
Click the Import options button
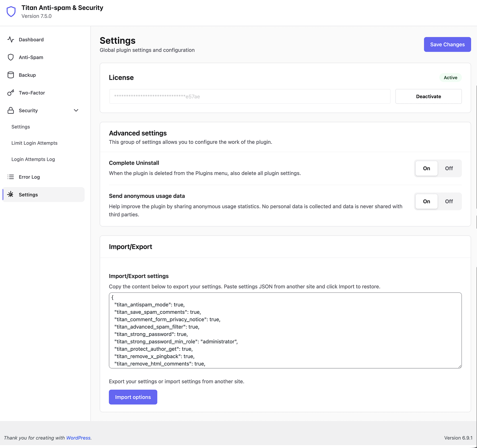[x=133, y=397]
